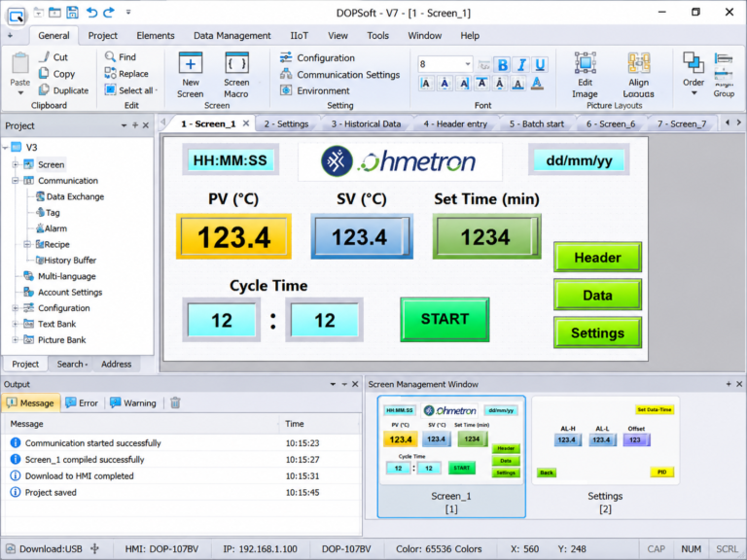This screenshot has width=747, height=560.
Task: Toggle Bold font formatting
Action: pyautogui.click(x=502, y=64)
